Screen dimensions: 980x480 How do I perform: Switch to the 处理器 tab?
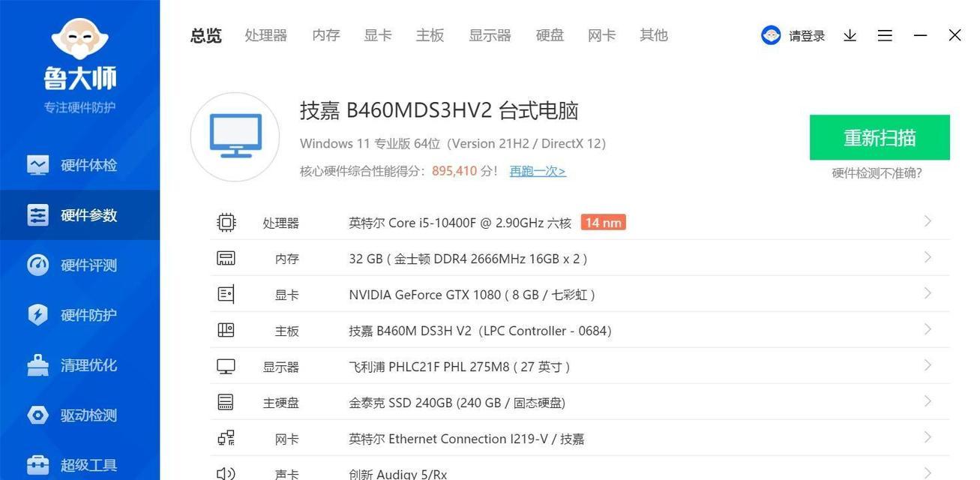point(266,35)
